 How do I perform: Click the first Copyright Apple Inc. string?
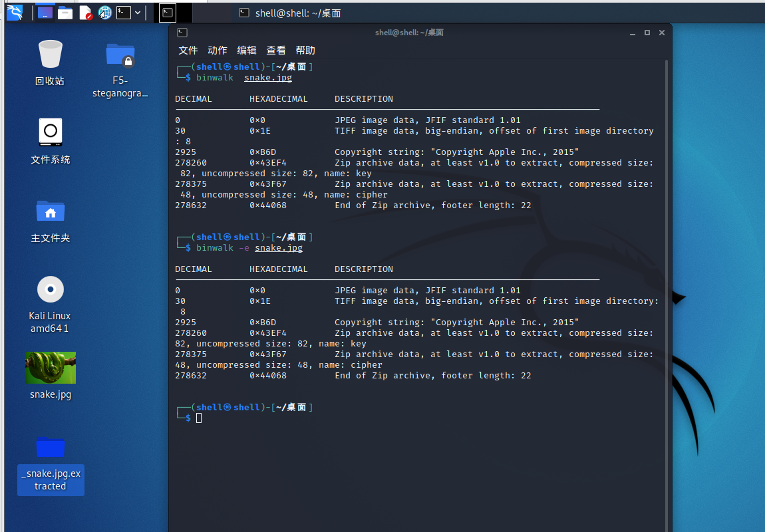[456, 152]
